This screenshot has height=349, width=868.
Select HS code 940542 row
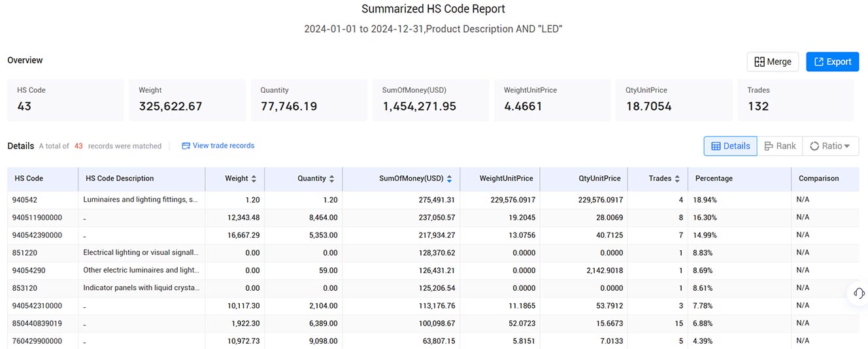(433, 200)
